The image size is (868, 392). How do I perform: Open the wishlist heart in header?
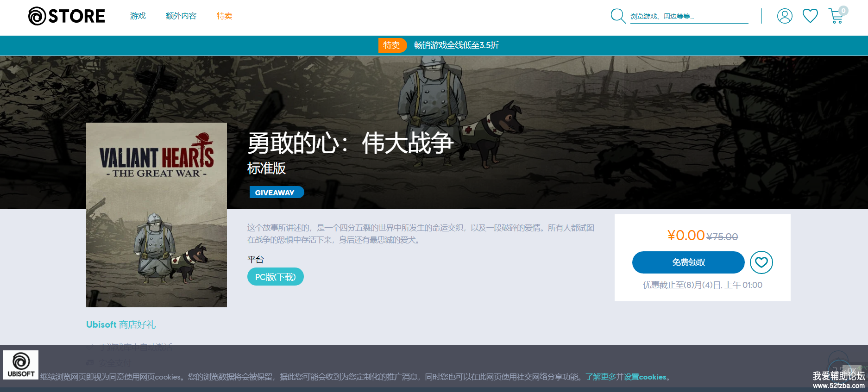(x=810, y=16)
